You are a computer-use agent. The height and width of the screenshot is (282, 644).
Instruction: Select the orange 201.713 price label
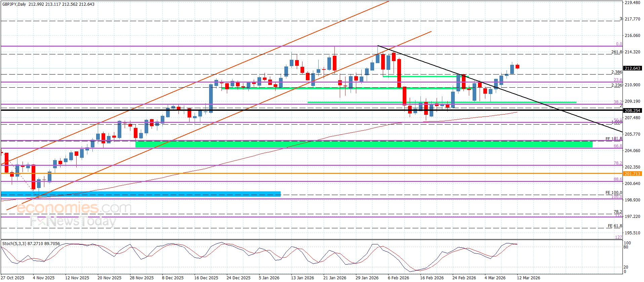(632, 174)
